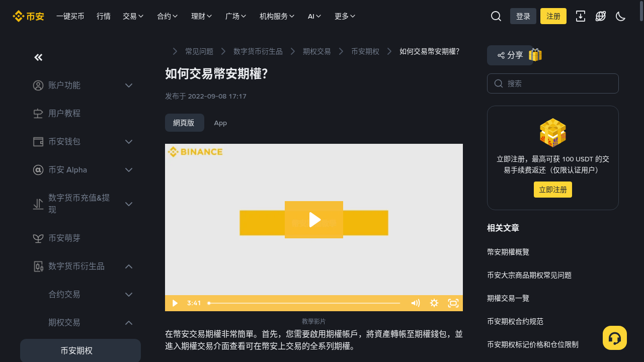Open related article 币安大宗商品期权常见问题

(x=529, y=275)
